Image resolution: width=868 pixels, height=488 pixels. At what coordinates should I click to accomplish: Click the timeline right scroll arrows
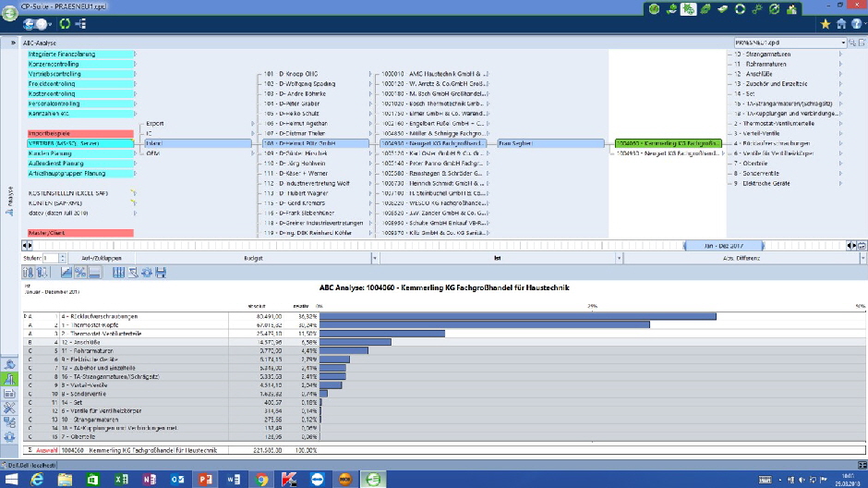pos(851,245)
